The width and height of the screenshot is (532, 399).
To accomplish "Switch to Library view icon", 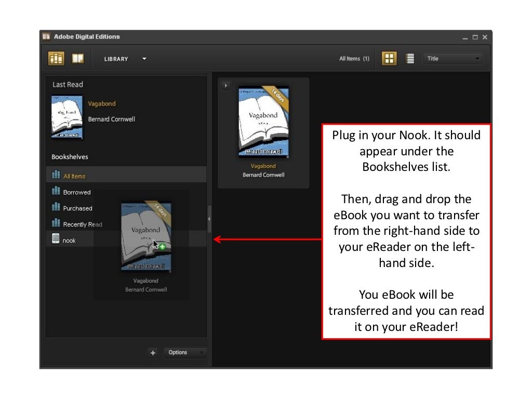I will click(56, 58).
